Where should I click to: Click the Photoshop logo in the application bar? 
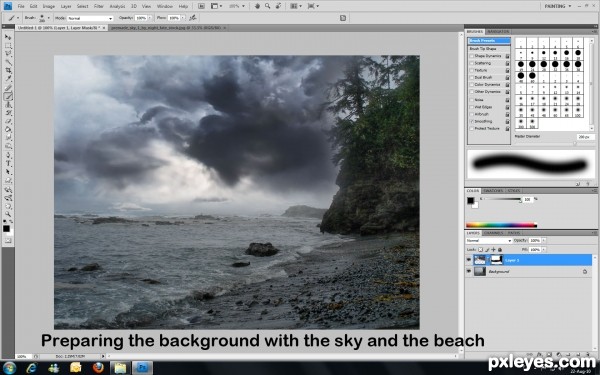[8, 6]
